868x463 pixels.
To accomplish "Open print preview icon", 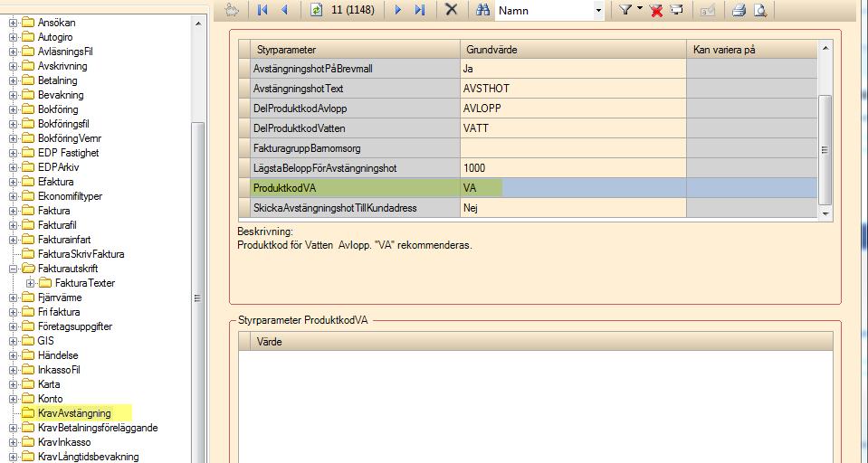I will click(x=760, y=10).
